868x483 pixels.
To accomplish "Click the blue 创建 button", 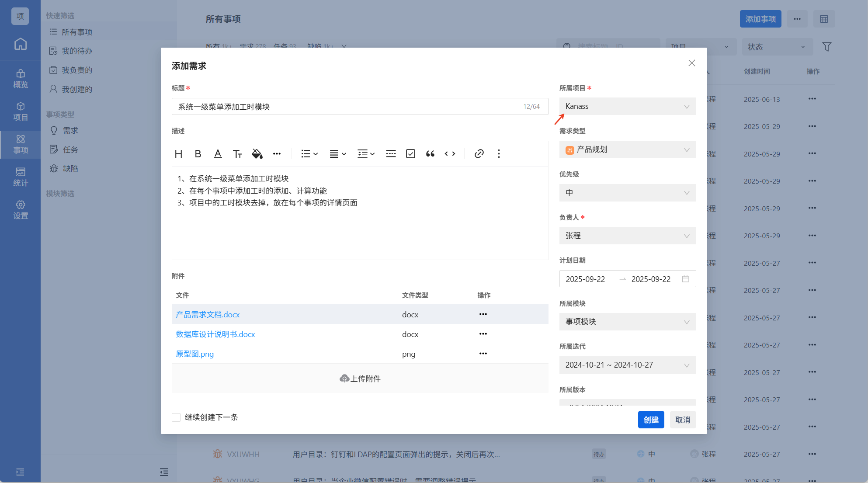I will click(651, 420).
